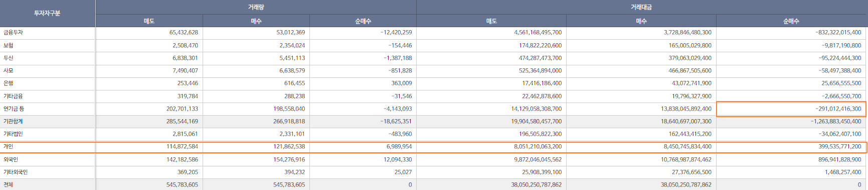Select the 투신 row label

tap(9, 58)
